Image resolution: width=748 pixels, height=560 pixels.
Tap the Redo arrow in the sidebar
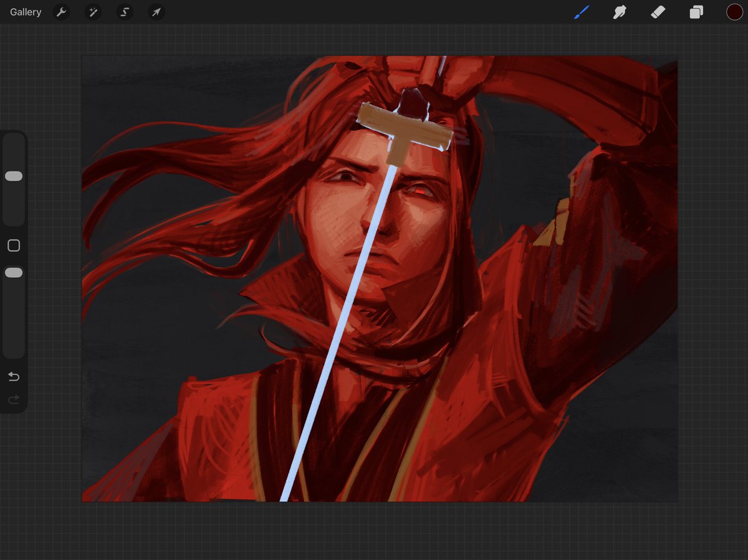13,401
